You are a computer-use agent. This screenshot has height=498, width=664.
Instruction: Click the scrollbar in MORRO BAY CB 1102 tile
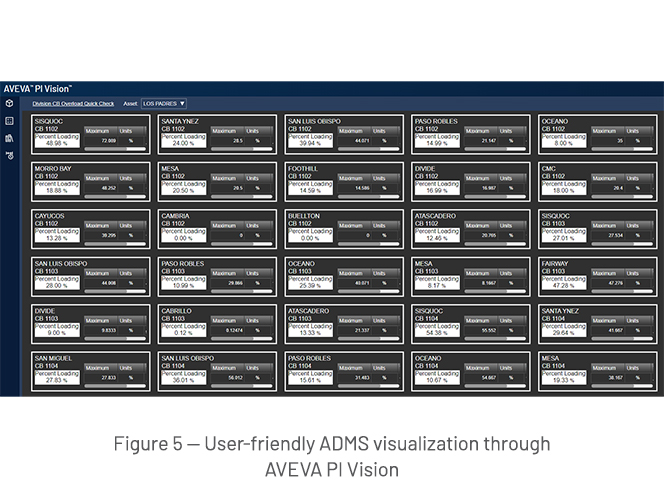coord(115,196)
